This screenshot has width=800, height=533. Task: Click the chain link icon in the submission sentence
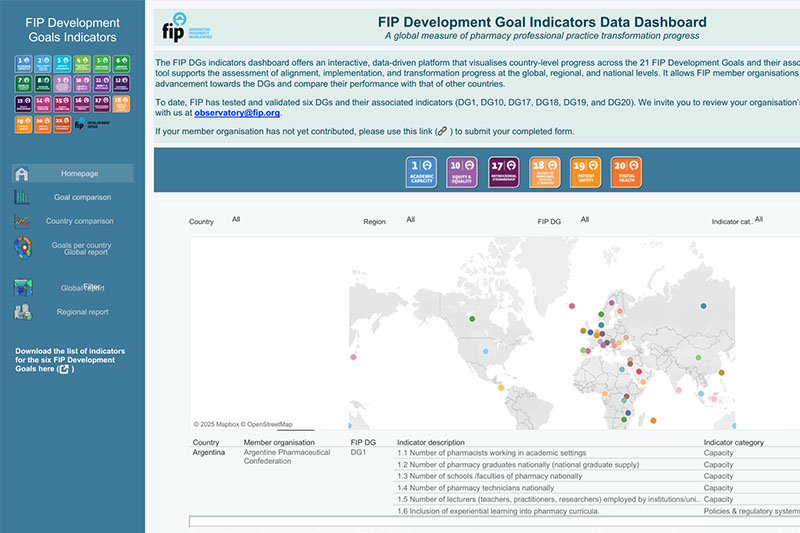point(442,132)
